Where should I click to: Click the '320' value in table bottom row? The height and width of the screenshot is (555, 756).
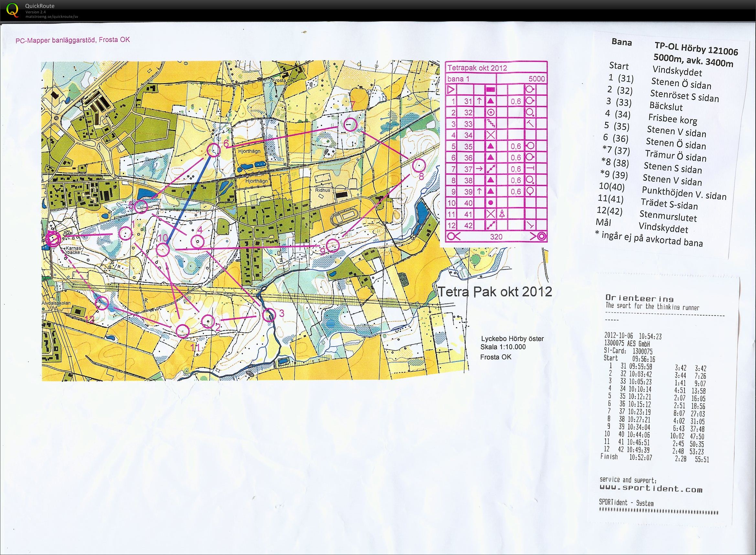click(x=496, y=237)
